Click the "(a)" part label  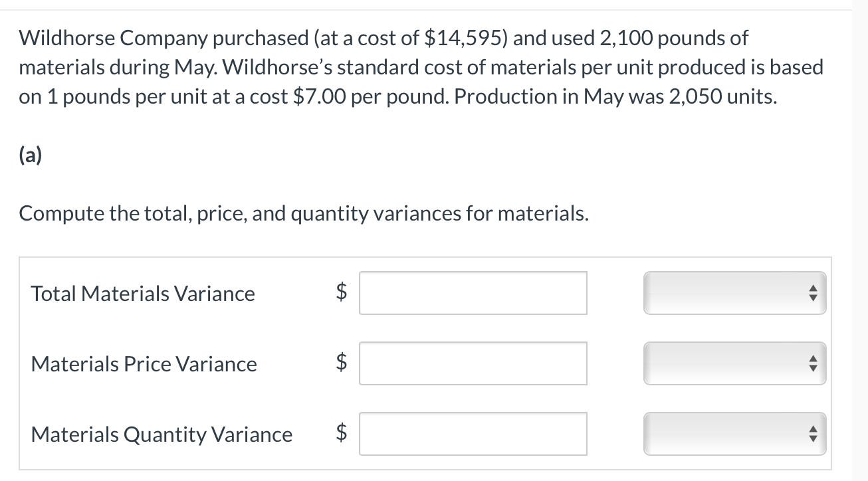pyautogui.click(x=31, y=155)
